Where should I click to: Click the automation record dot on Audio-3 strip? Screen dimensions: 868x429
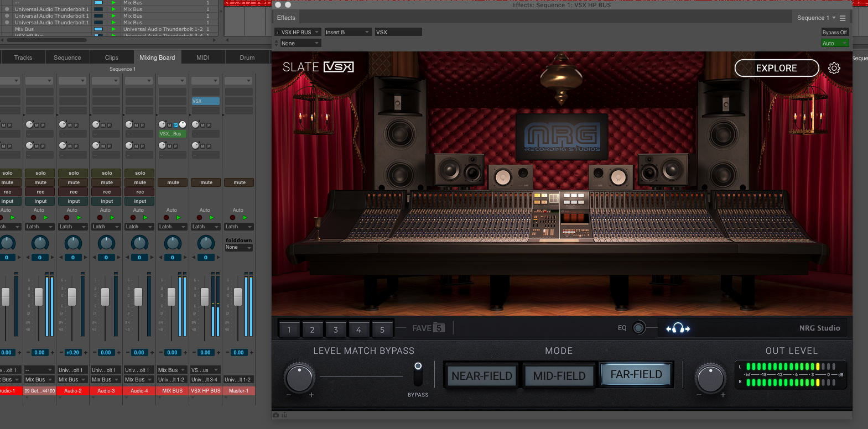pyautogui.click(x=100, y=218)
